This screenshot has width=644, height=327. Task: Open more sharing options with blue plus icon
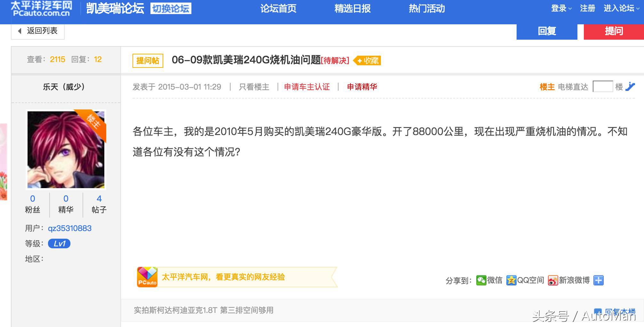pos(598,281)
